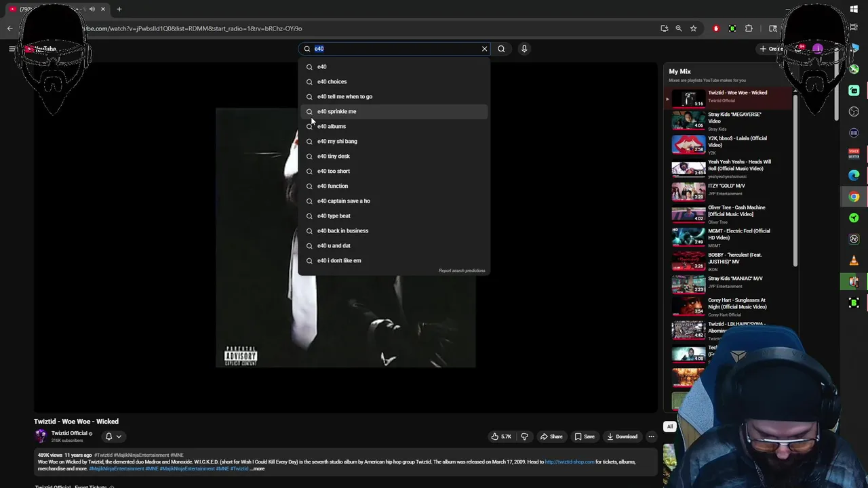Open the Twiztid Official channel name link
868x488 pixels.
(x=69, y=434)
